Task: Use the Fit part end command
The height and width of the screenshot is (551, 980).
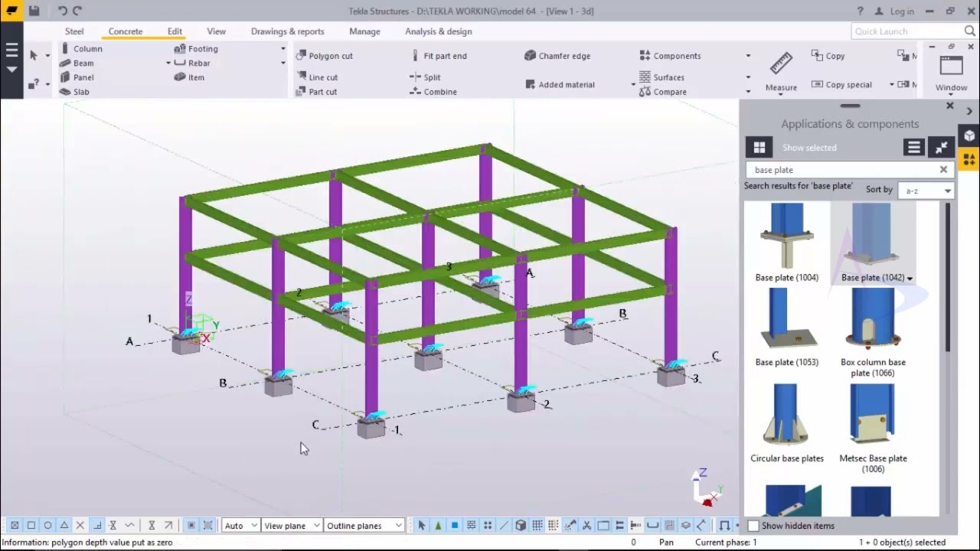Action: click(x=438, y=56)
